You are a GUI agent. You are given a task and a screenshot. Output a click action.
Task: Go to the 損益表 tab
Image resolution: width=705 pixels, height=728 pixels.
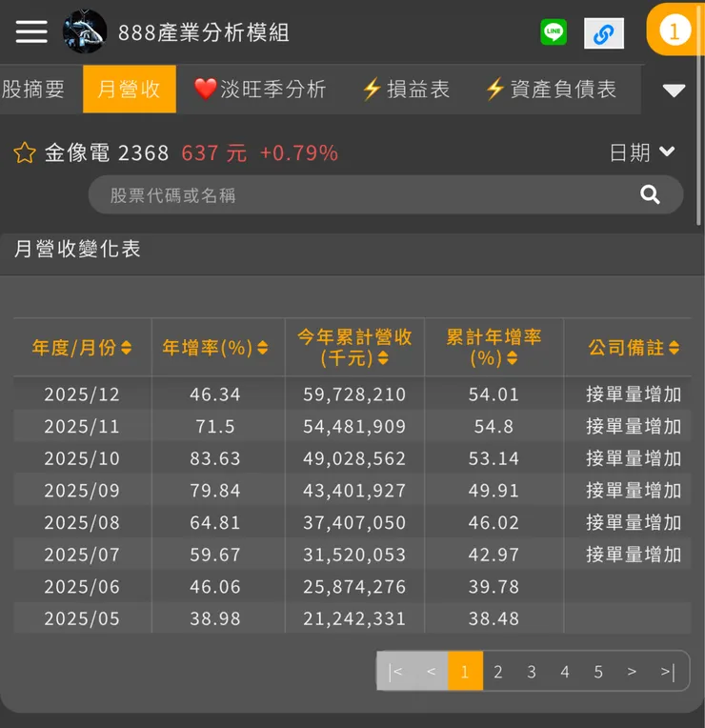tap(406, 90)
